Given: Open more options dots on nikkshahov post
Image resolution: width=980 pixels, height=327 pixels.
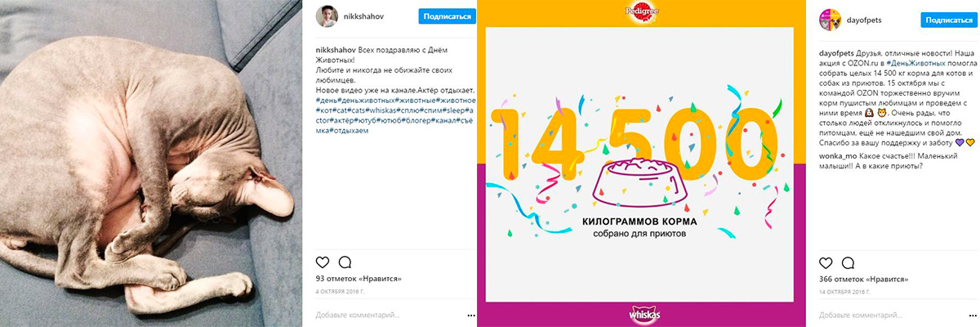Looking at the screenshot, I should coord(471,315).
